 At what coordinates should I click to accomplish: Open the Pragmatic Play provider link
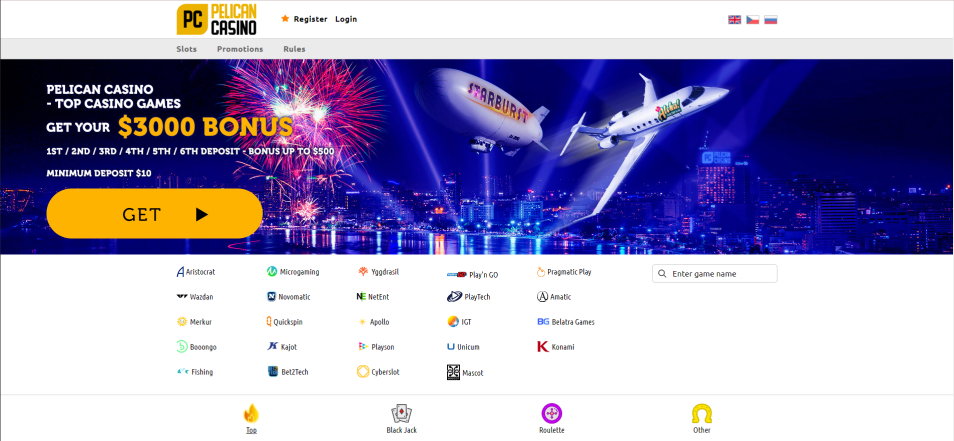564,272
